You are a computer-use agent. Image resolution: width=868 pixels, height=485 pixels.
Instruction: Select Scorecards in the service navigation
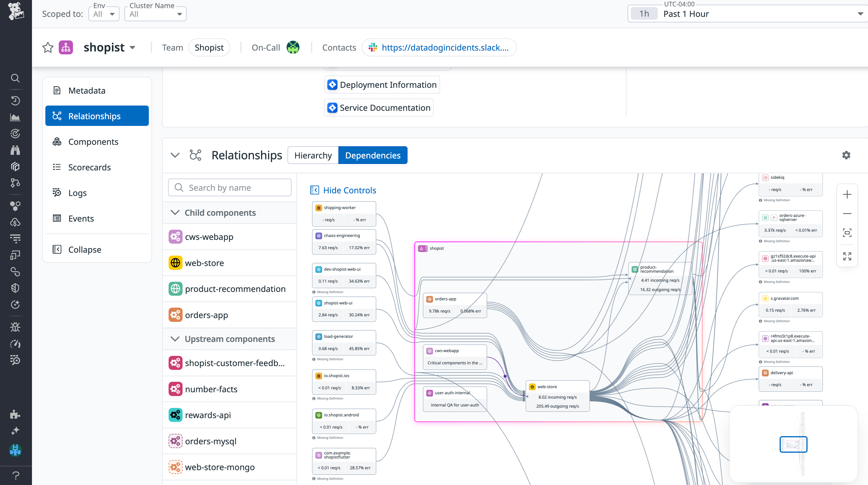(x=89, y=167)
